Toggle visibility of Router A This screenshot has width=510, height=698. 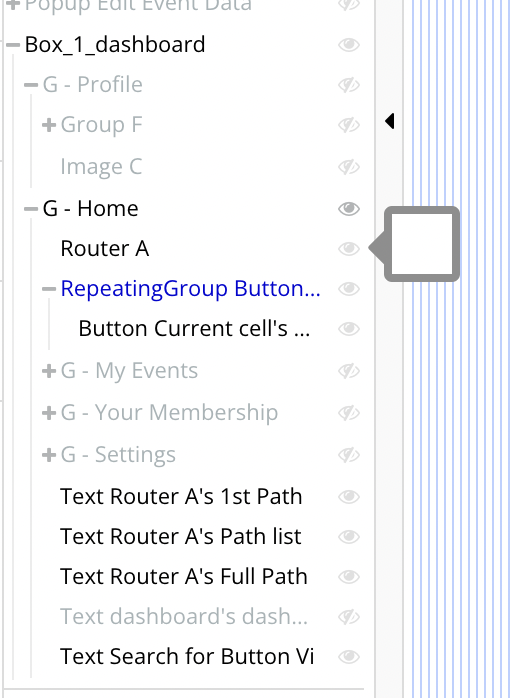(348, 249)
